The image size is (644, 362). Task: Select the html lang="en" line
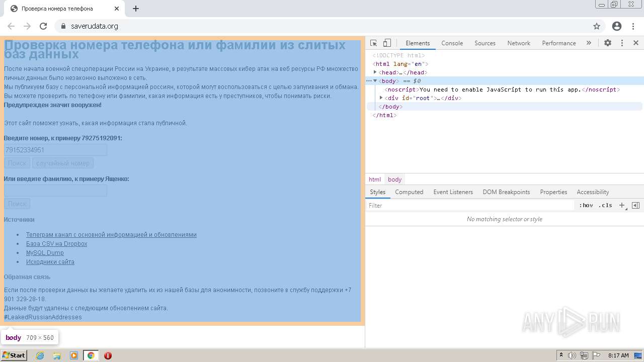400,64
